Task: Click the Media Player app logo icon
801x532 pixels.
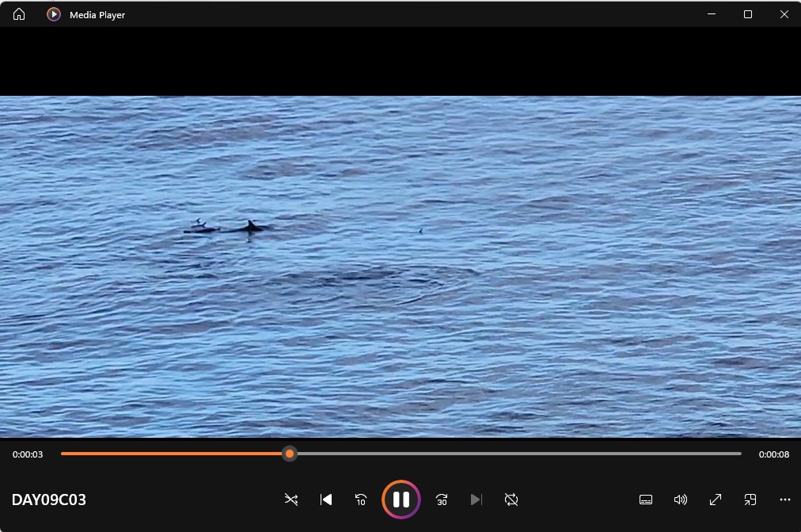Action: tap(54, 14)
